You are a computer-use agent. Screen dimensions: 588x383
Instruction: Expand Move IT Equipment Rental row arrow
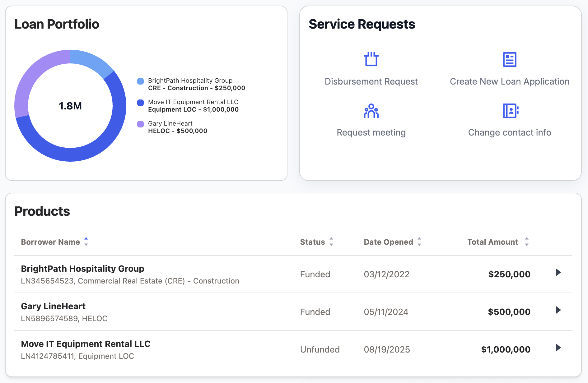coord(558,348)
